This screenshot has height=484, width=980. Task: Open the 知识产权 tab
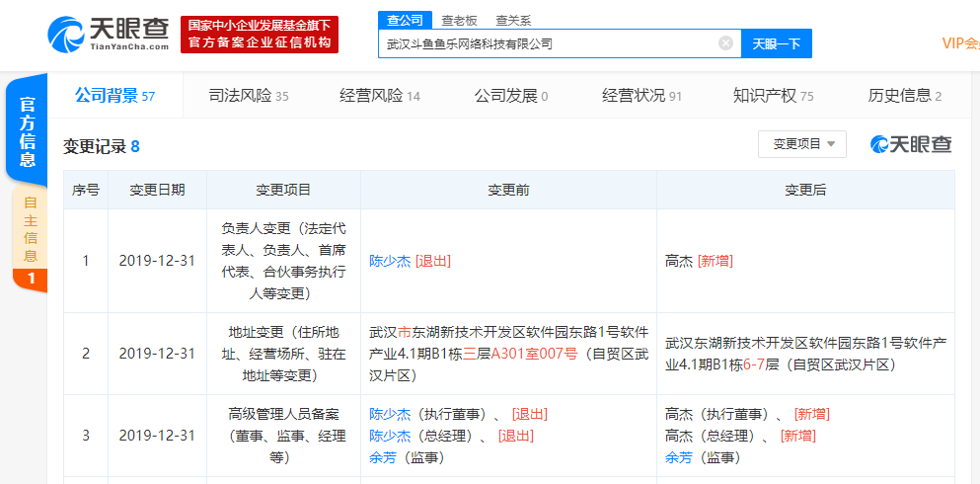click(773, 96)
